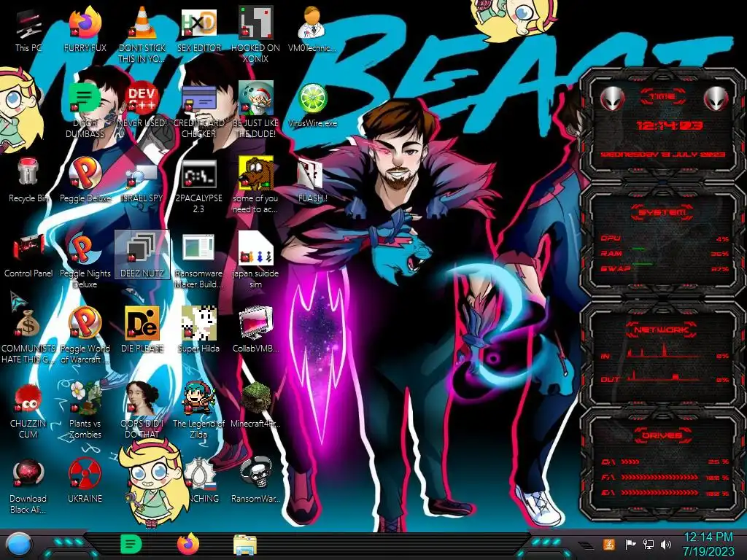Viewport: 747px width, 560px height.
Task: Click the orange system tray icon
Action: pos(608,544)
